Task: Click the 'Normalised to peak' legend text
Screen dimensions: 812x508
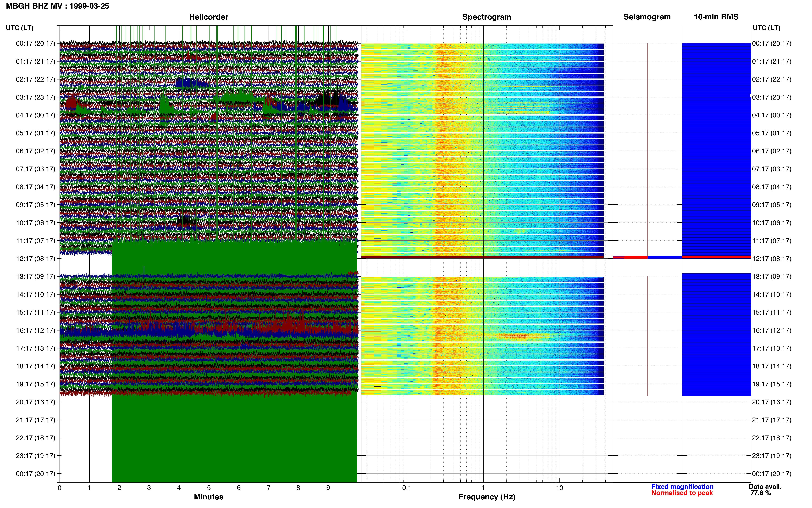Action: tap(682, 493)
